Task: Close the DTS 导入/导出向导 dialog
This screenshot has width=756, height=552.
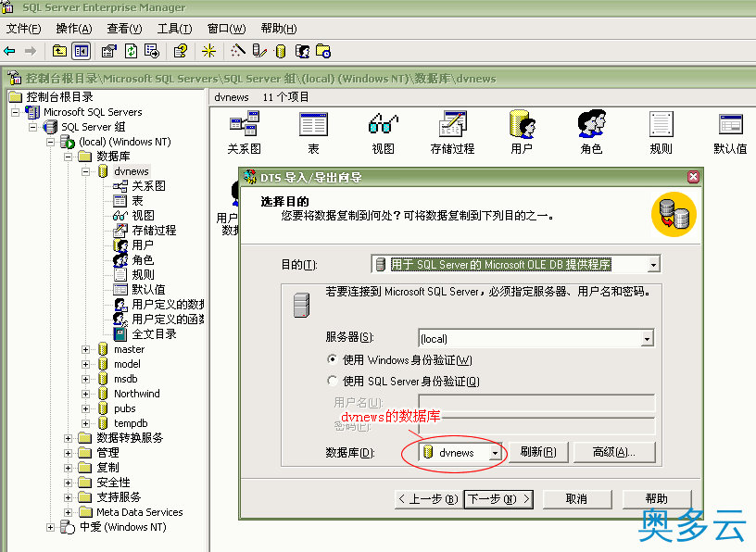Action: (x=693, y=177)
